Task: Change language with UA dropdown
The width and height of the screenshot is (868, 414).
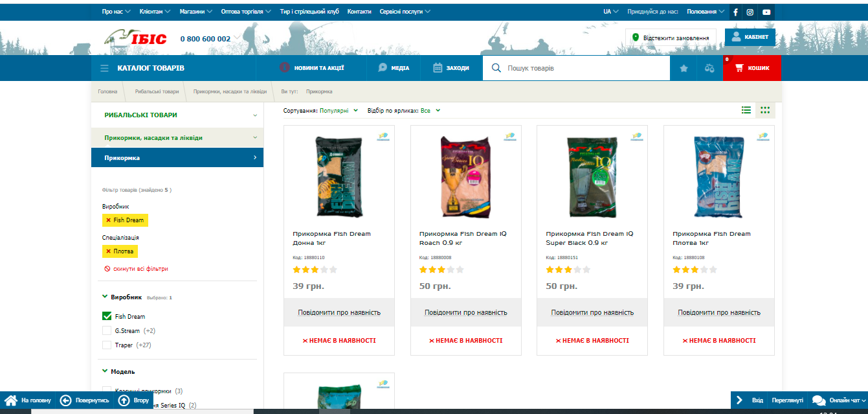Action: point(611,12)
